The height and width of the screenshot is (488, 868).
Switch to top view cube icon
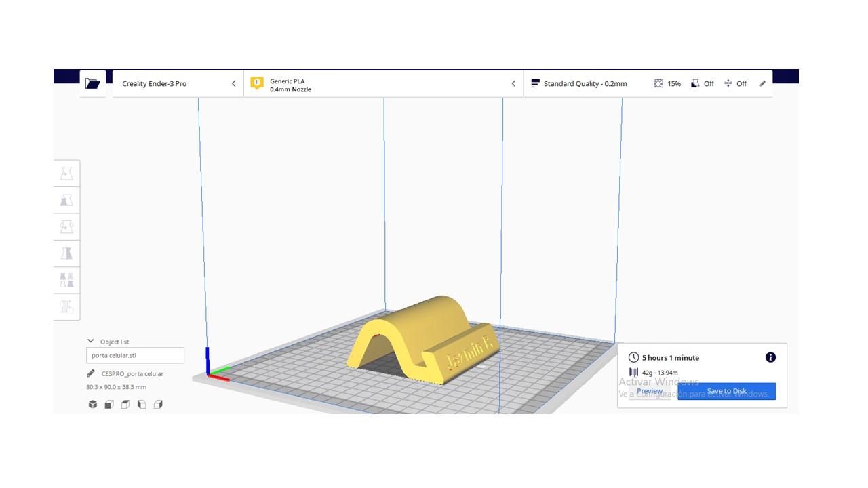125,405
